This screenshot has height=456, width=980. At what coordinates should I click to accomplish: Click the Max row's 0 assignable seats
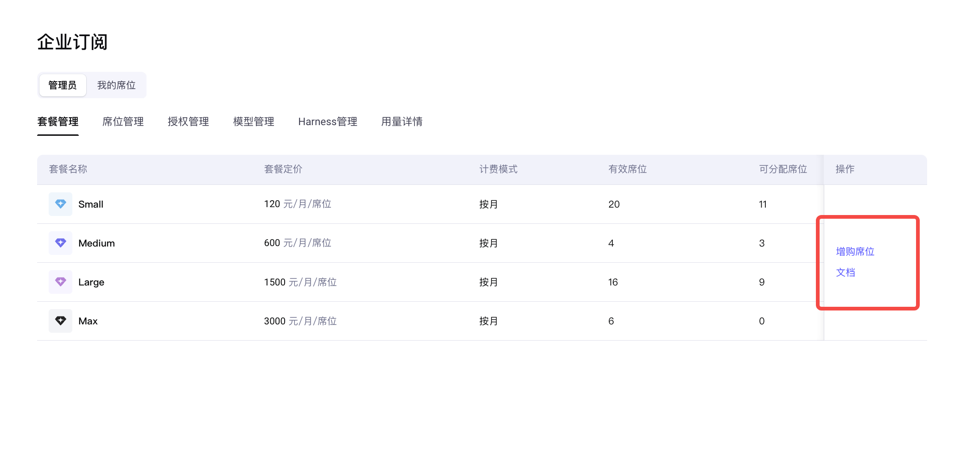coord(762,321)
